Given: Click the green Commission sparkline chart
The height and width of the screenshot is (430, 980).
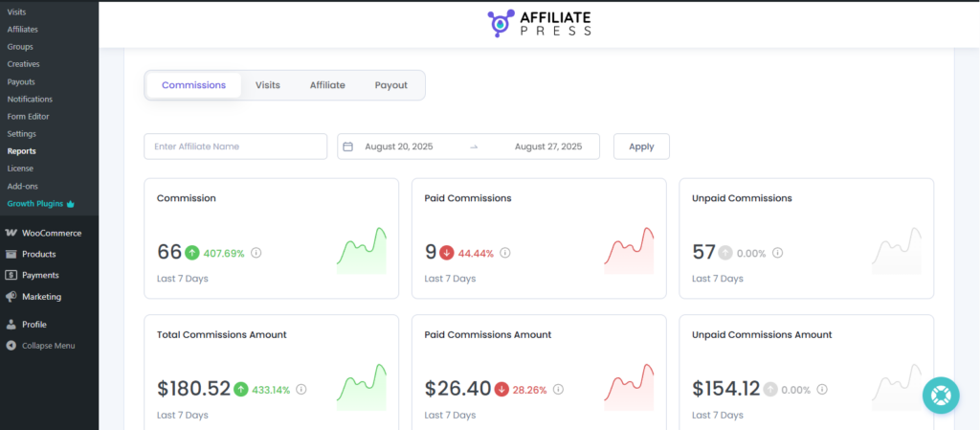Looking at the screenshot, I should 362,251.
